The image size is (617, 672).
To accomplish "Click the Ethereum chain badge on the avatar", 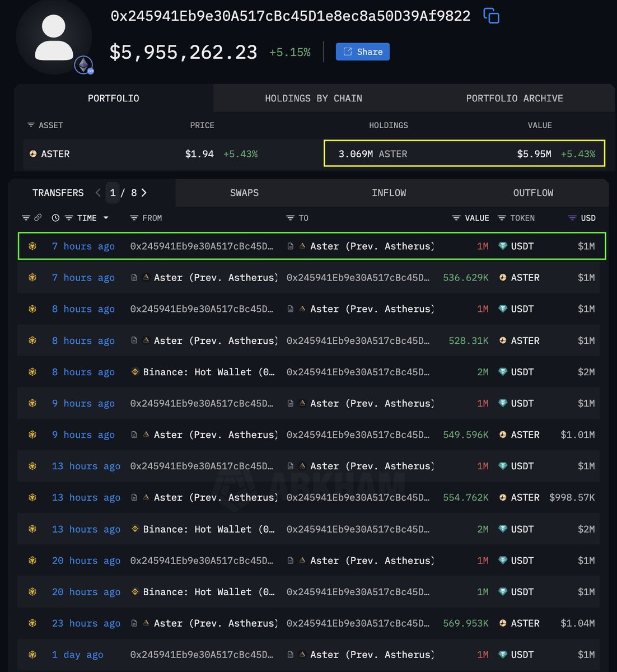I will pos(84,65).
